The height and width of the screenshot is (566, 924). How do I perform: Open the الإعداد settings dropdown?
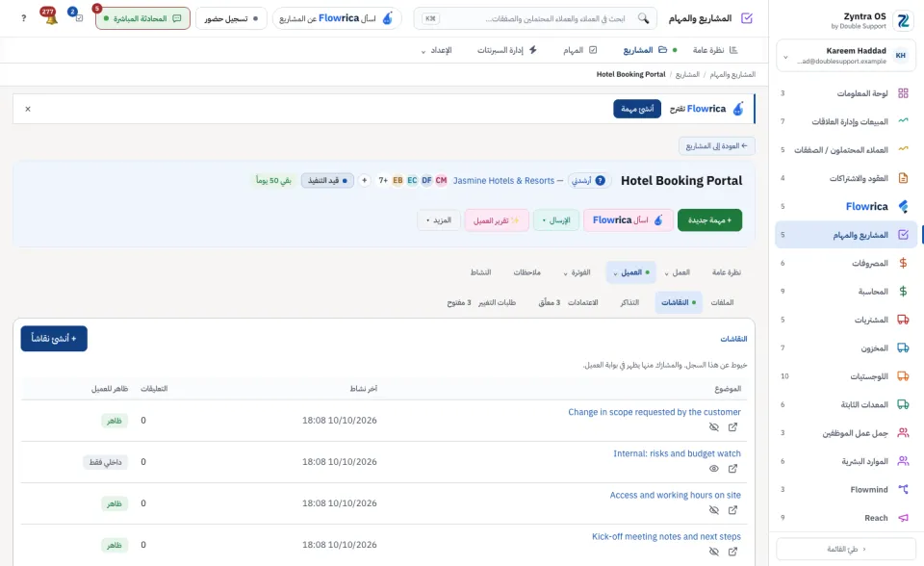(436, 50)
